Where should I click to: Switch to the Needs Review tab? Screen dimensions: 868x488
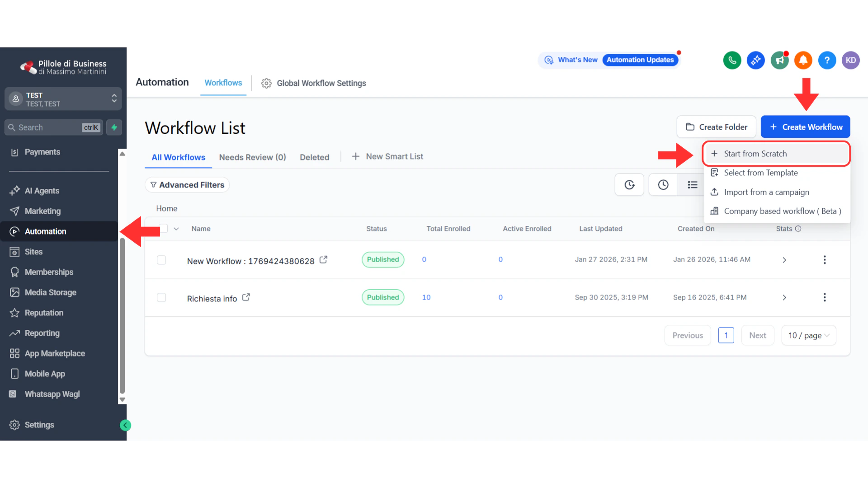[x=252, y=157]
